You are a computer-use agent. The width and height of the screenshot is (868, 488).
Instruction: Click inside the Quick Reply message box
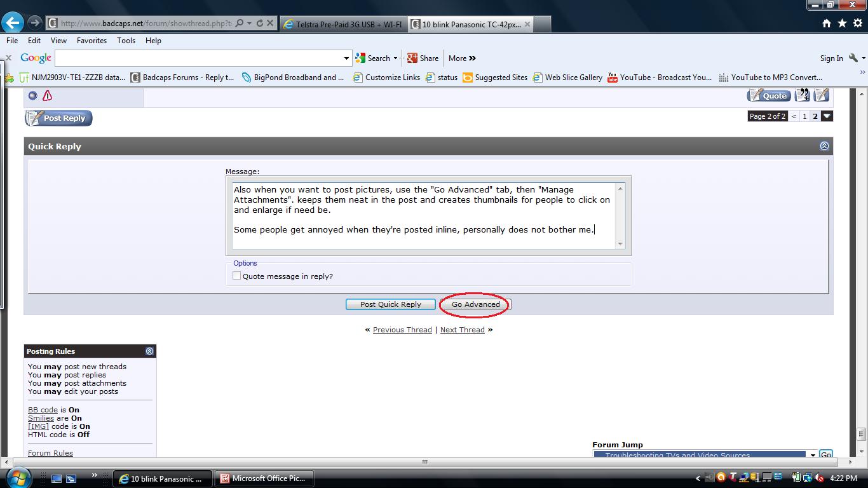pyautogui.click(x=424, y=215)
